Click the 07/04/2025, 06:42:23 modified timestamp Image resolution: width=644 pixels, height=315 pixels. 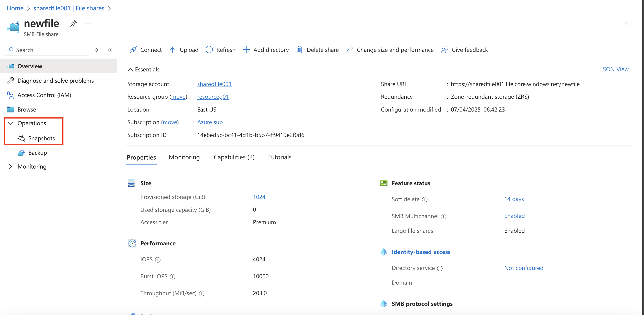point(477,110)
